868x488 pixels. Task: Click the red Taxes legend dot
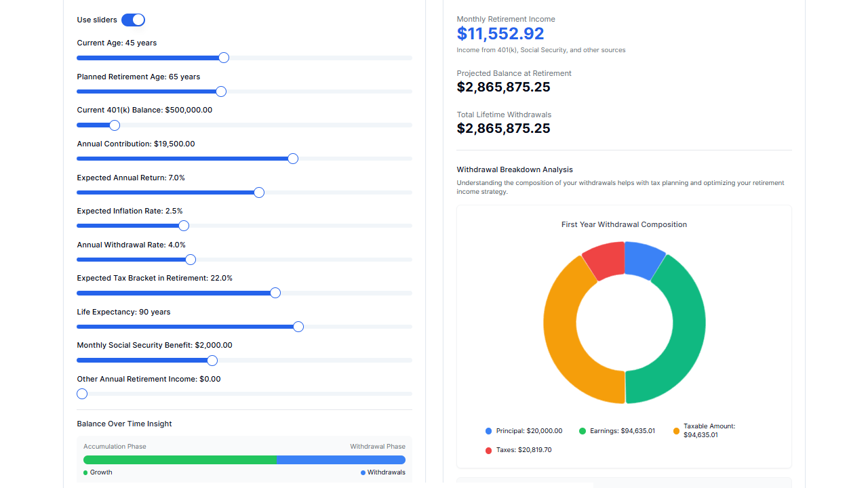(488, 449)
